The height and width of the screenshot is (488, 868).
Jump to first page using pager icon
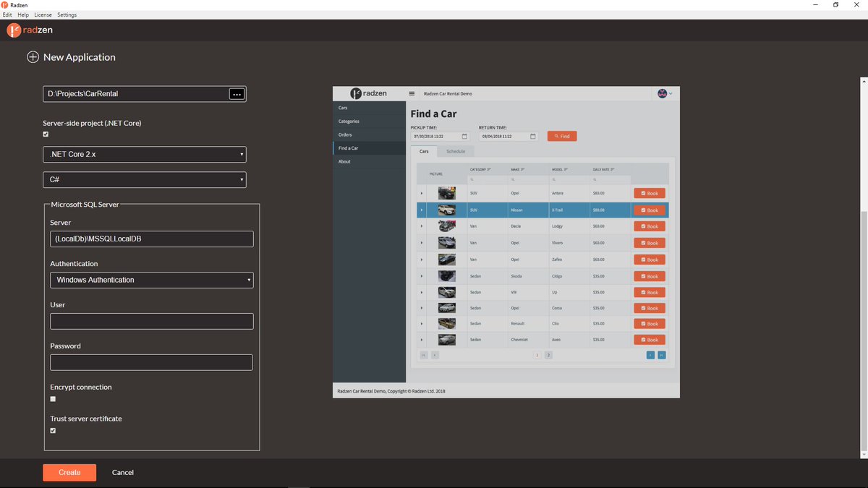pyautogui.click(x=423, y=355)
